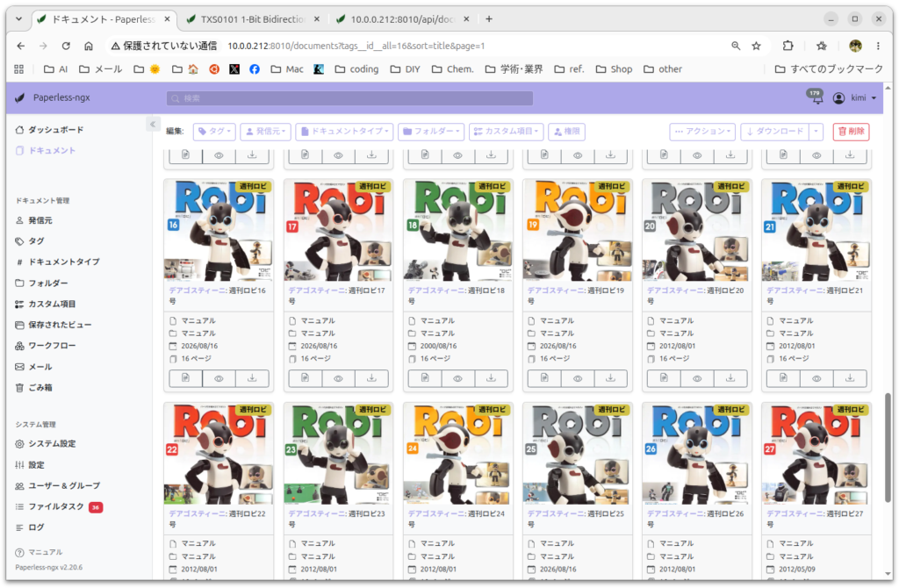Open a new browser tab
This screenshot has width=899, height=588.
click(489, 19)
